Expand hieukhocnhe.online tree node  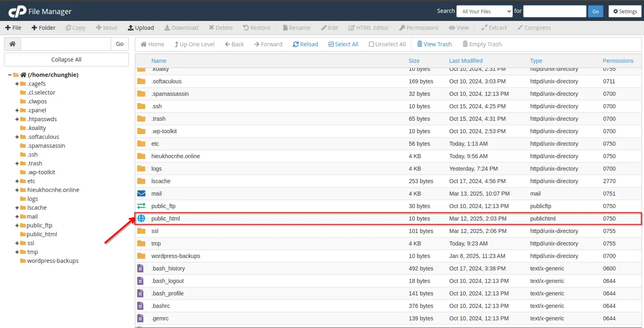[17, 190]
